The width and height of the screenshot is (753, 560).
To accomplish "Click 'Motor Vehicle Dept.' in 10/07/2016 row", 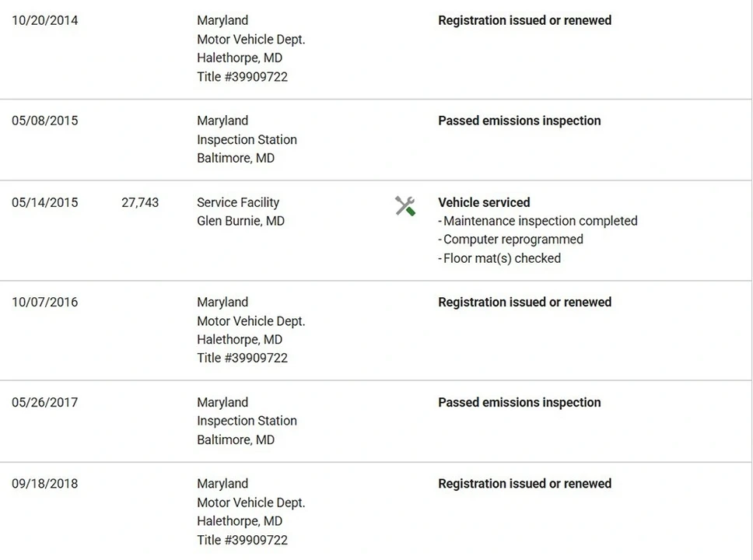I will (x=251, y=320).
